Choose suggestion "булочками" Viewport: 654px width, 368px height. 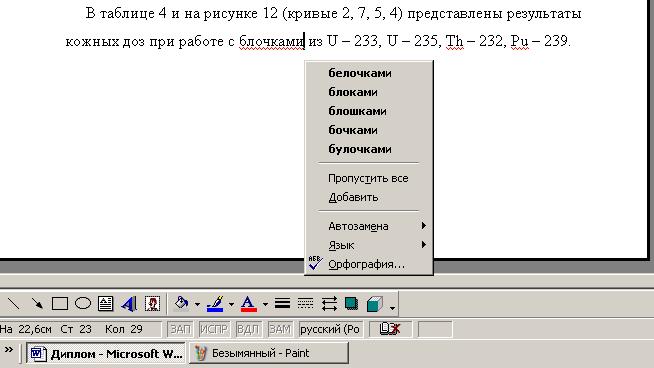pyautogui.click(x=369, y=149)
